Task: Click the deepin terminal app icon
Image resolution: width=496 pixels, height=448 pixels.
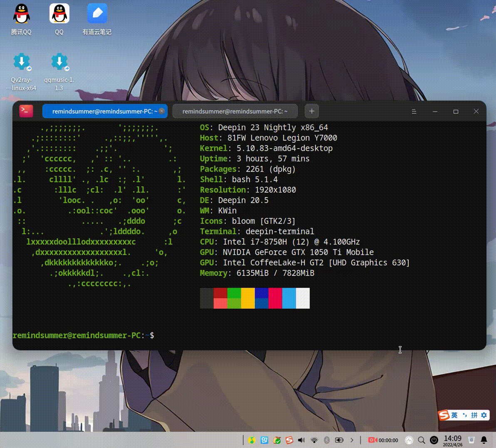Action: [x=26, y=111]
